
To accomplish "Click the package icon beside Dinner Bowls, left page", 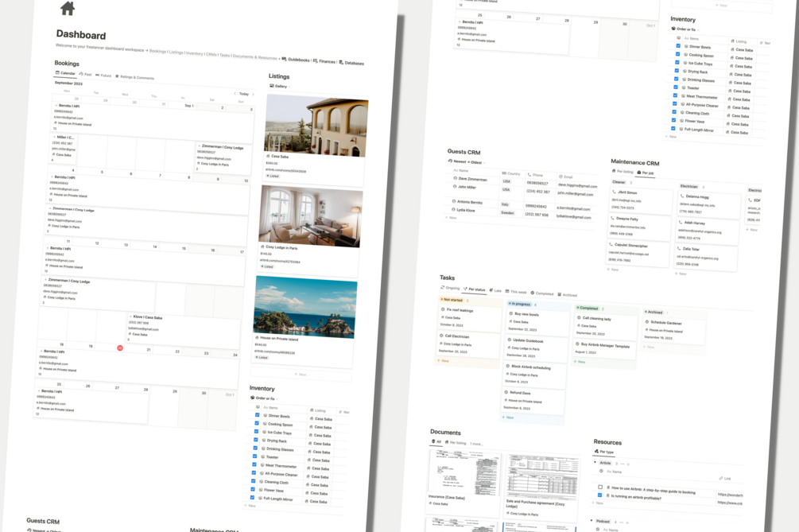I will click(266, 415).
